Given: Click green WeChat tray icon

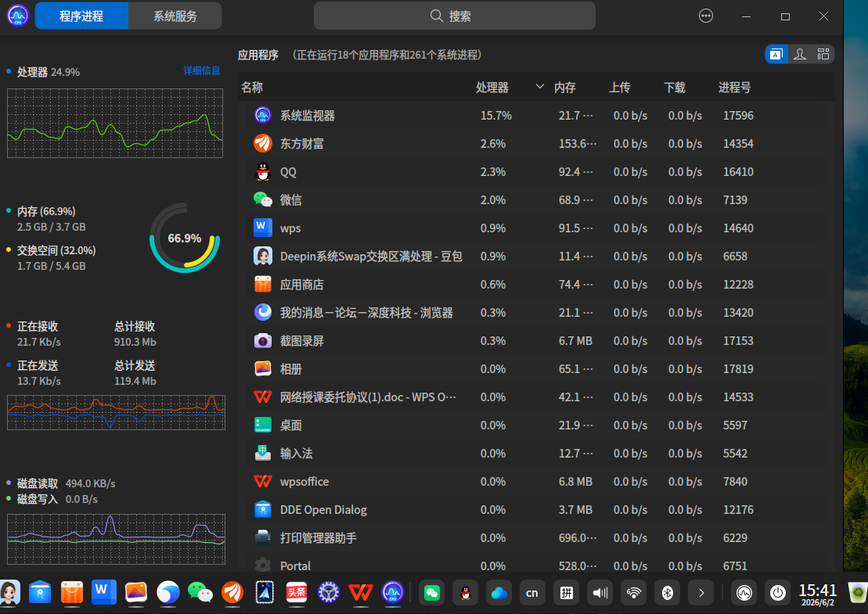Looking at the screenshot, I should coord(432,593).
